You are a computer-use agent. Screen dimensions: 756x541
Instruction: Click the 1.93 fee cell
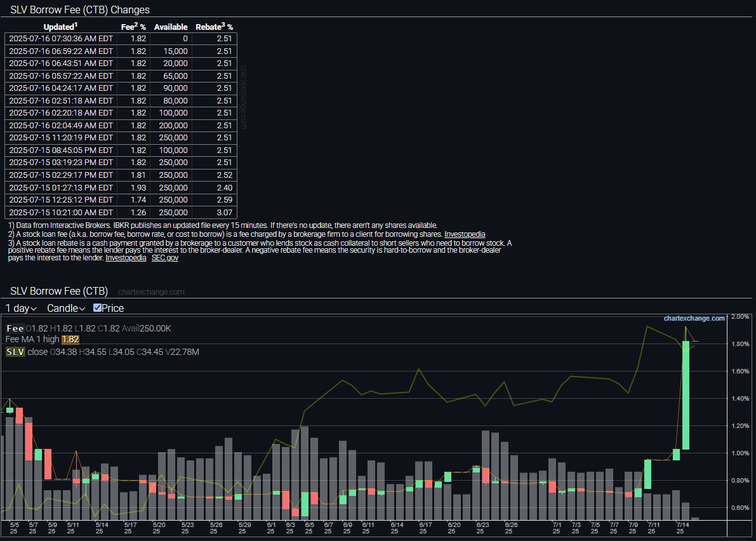tap(133, 187)
